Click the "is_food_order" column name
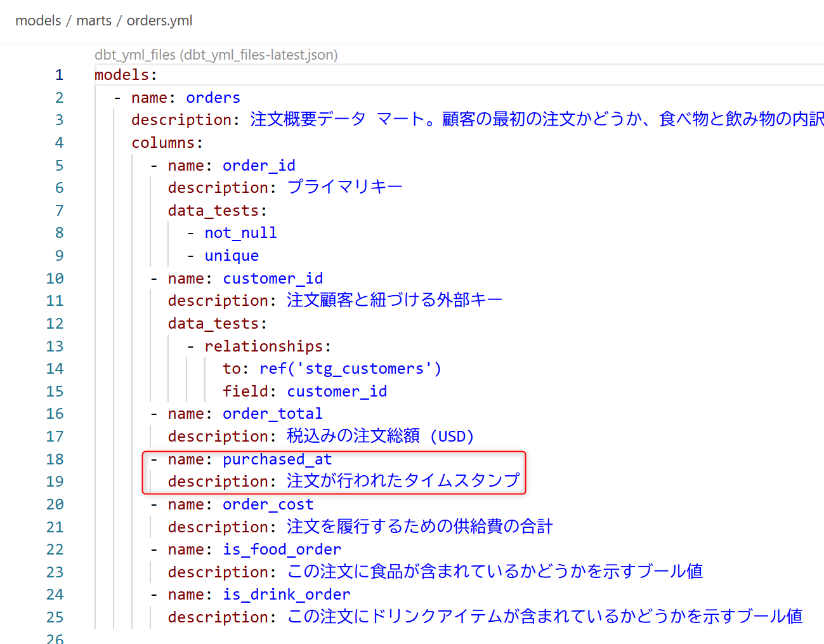Image resolution: width=824 pixels, height=644 pixels. pyautogui.click(x=282, y=549)
